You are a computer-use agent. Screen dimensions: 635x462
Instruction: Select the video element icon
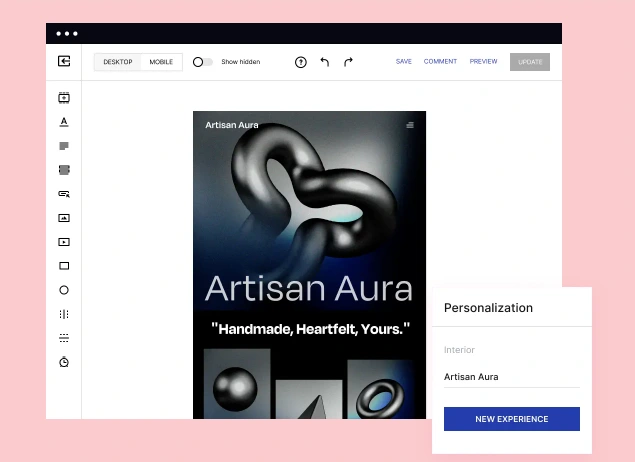click(x=64, y=242)
